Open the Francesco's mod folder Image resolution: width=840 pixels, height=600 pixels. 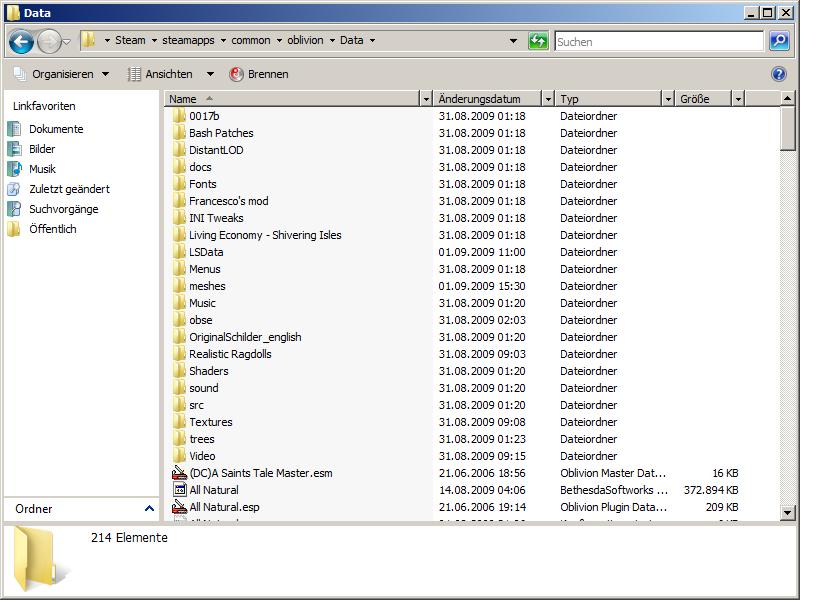pyautogui.click(x=228, y=201)
